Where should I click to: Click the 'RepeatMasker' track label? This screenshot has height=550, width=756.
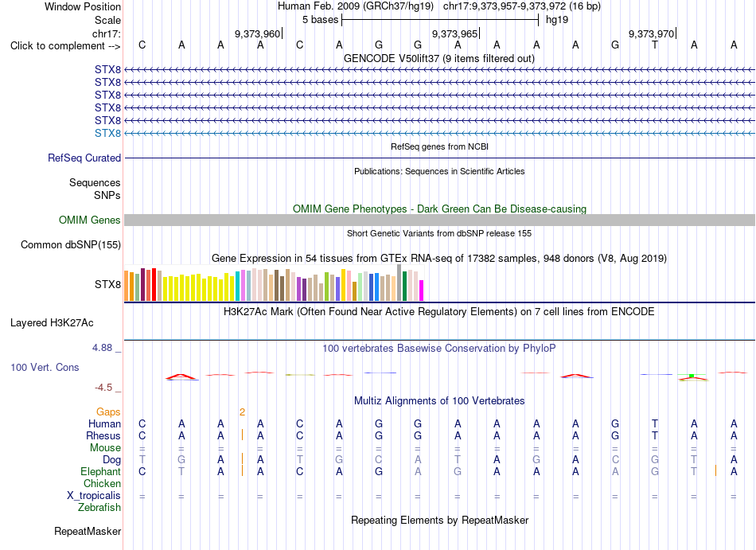click(x=88, y=531)
